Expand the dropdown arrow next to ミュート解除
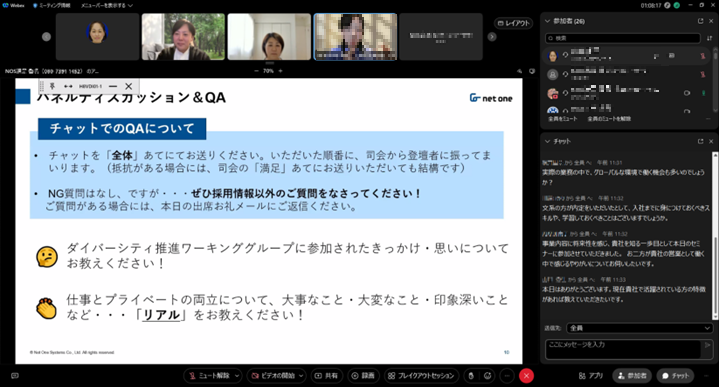Image resolution: width=719 pixels, height=387 pixels. 237,376
